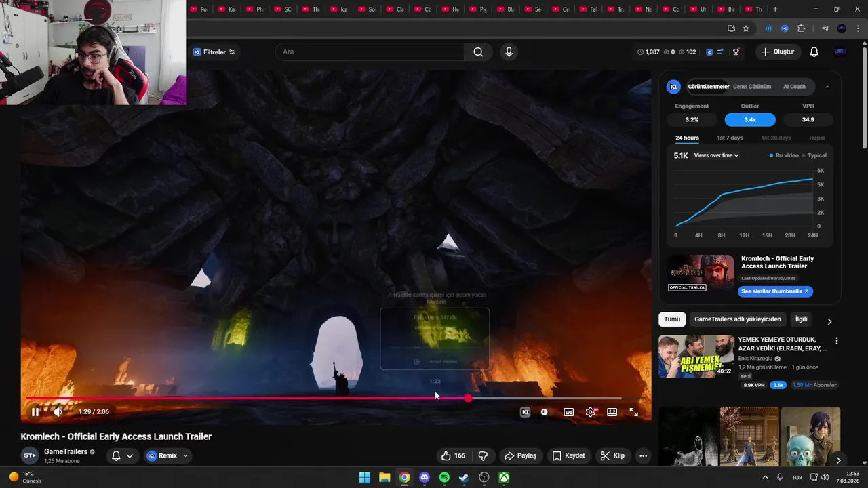Screen dimensions: 868x488
Task: Open a new browser tab with plus
Action: coord(775,9)
